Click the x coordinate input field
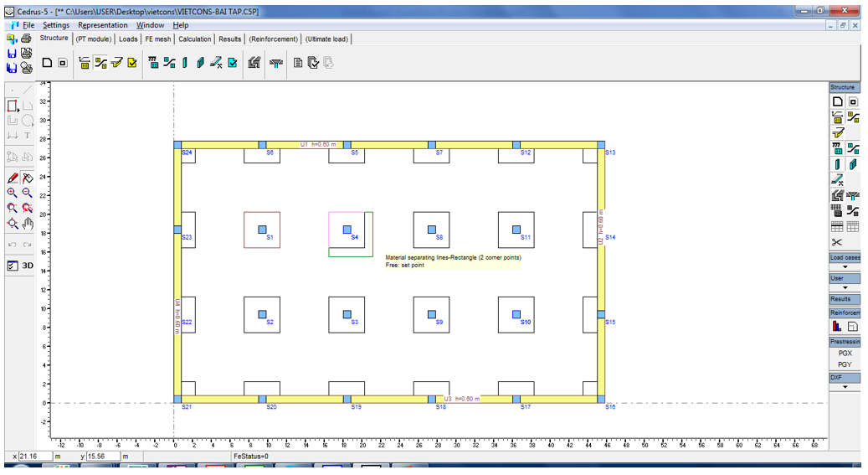Screen dimensions: 868x475 tap(35, 457)
